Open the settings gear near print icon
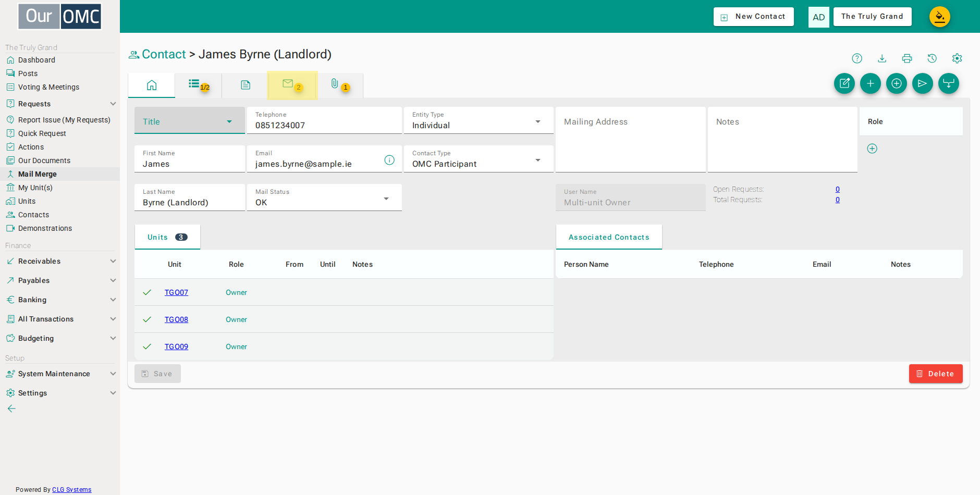Image resolution: width=980 pixels, height=495 pixels. click(957, 58)
